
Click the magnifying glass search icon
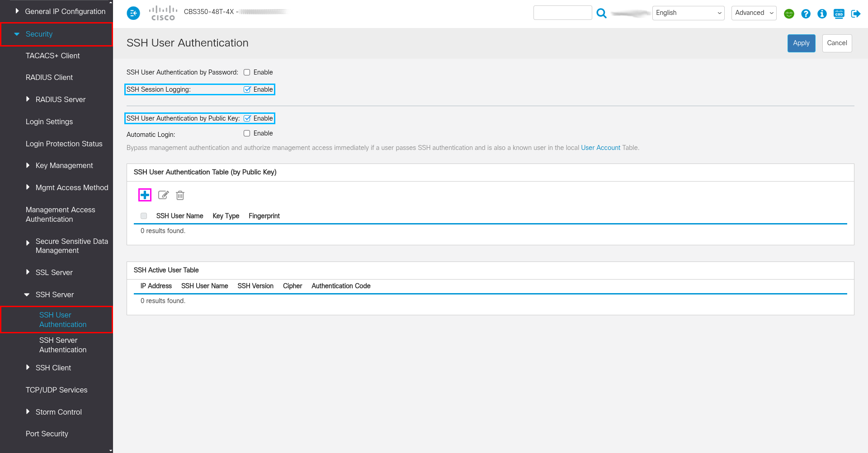[601, 13]
